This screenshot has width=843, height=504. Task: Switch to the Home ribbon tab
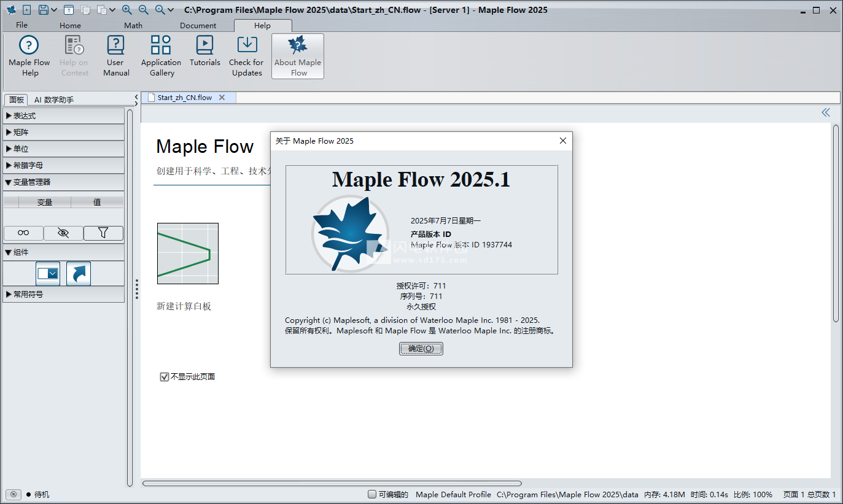click(x=71, y=26)
